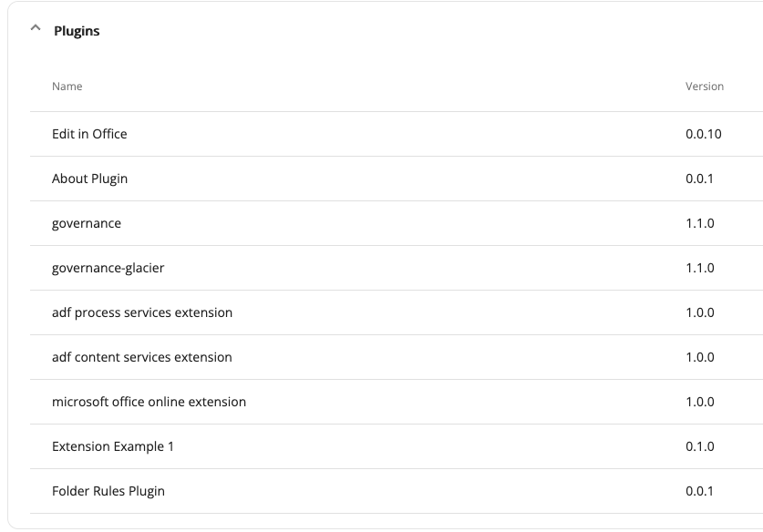Select the About Plugin row
This screenshot has width=763, height=532.
pos(89,179)
